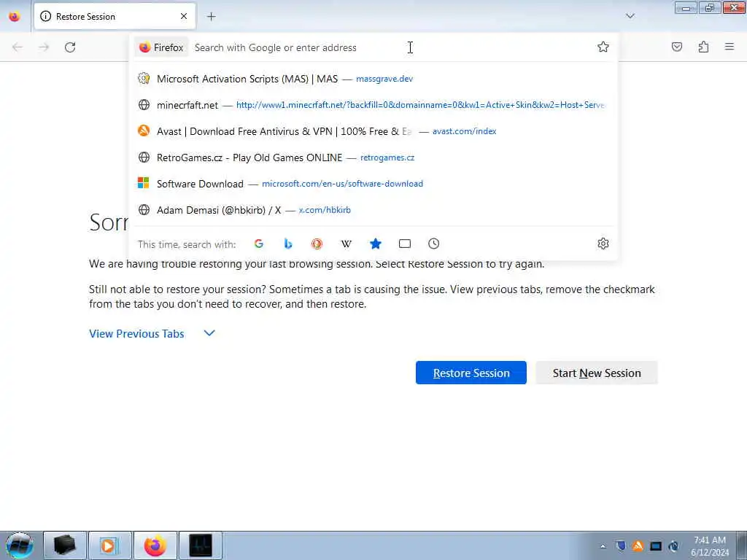Screen dimensions: 747x560
Task: Search this time with Google
Action: click(259, 244)
